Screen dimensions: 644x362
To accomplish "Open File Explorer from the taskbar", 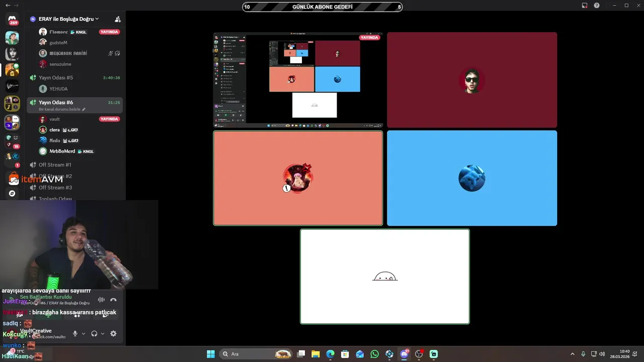I will [x=315, y=354].
